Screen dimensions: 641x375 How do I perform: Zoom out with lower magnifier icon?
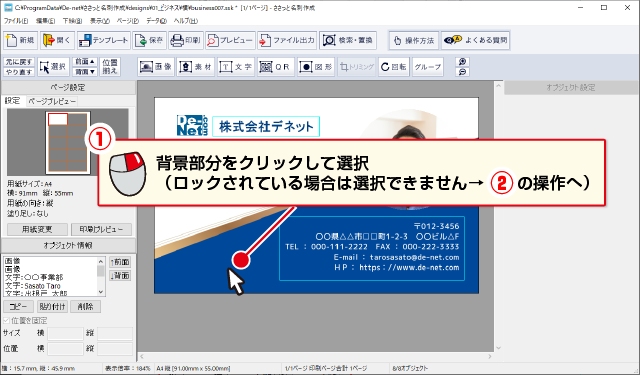[462, 72]
